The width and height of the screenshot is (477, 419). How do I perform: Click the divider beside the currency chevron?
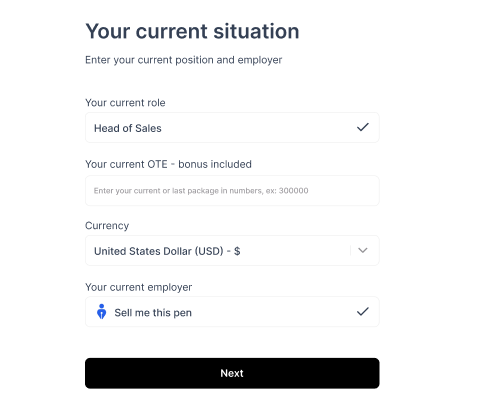click(351, 250)
